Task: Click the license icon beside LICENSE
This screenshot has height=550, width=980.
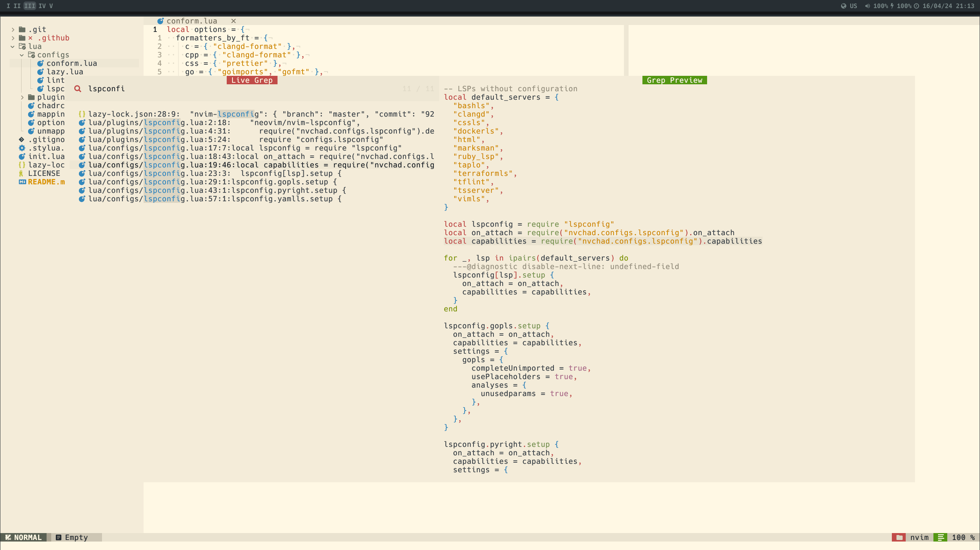Action: [21, 174]
